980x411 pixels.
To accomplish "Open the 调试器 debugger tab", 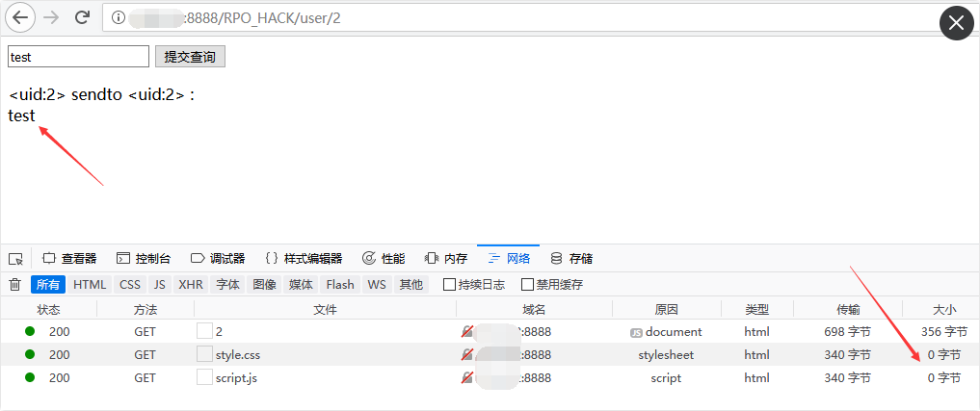I will [218, 259].
